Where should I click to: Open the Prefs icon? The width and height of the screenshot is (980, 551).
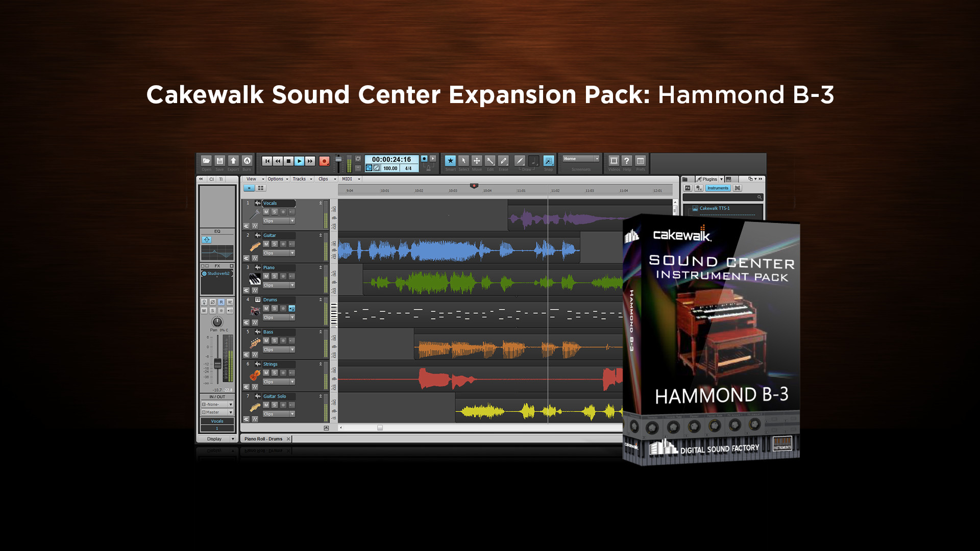[640, 161]
